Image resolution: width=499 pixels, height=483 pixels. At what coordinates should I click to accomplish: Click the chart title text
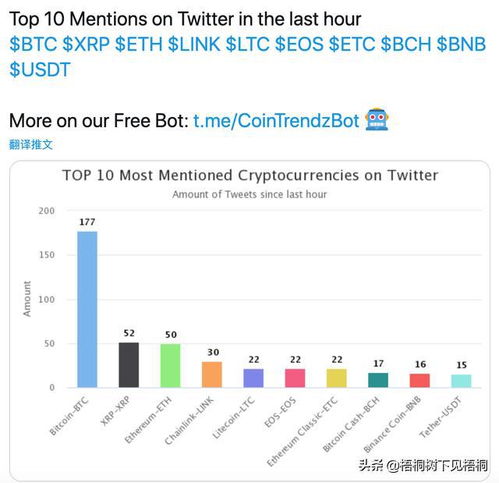pos(250,175)
